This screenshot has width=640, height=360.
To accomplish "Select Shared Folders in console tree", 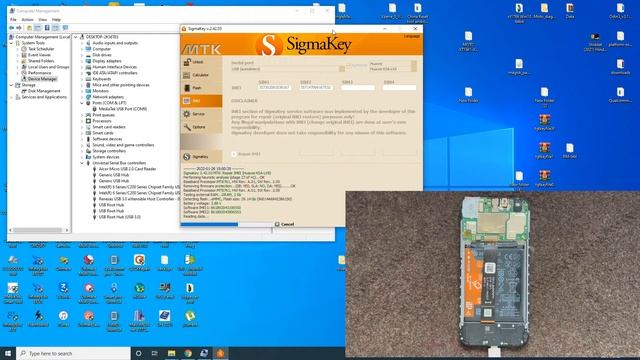I will (x=41, y=61).
